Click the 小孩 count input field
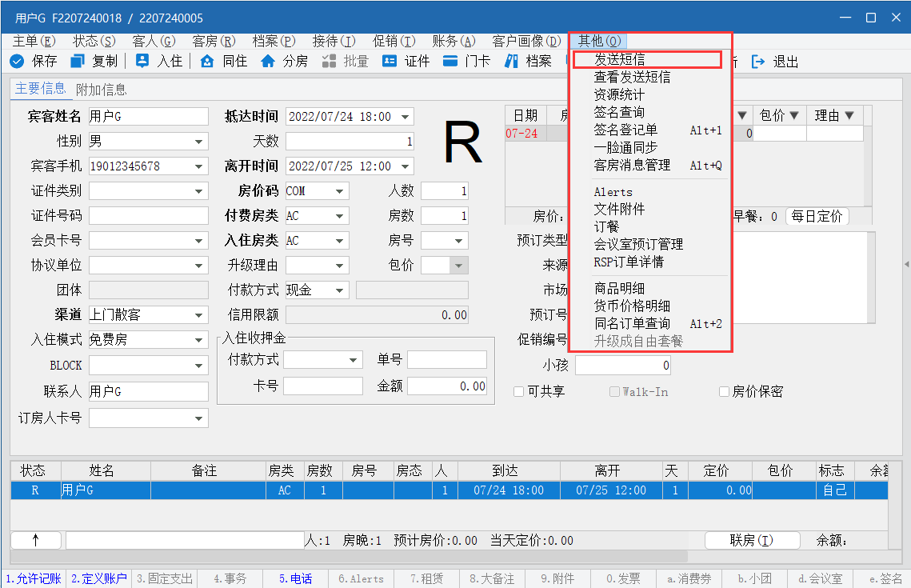 pyautogui.click(x=623, y=366)
